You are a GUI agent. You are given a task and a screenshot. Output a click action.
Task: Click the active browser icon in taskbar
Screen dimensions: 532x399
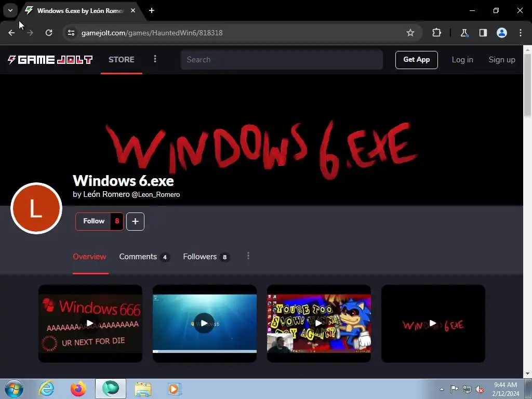click(x=111, y=389)
